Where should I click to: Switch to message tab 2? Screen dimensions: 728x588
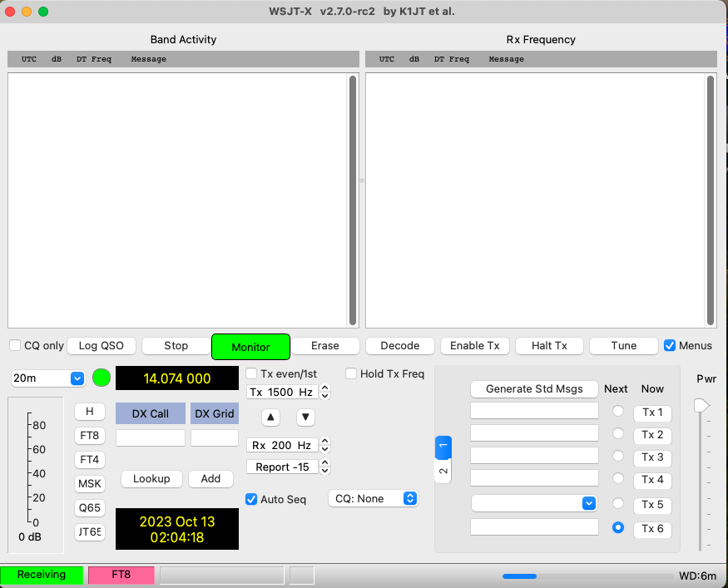(x=443, y=471)
